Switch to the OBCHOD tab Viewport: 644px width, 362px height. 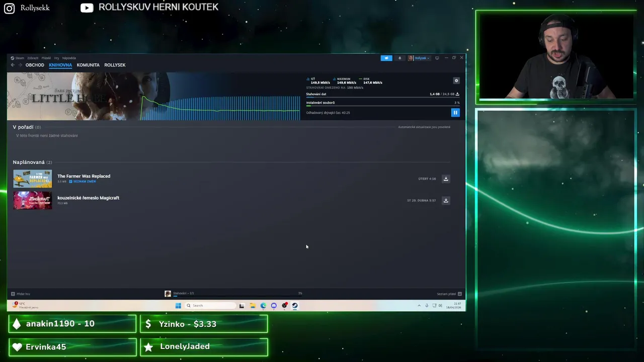click(x=35, y=65)
